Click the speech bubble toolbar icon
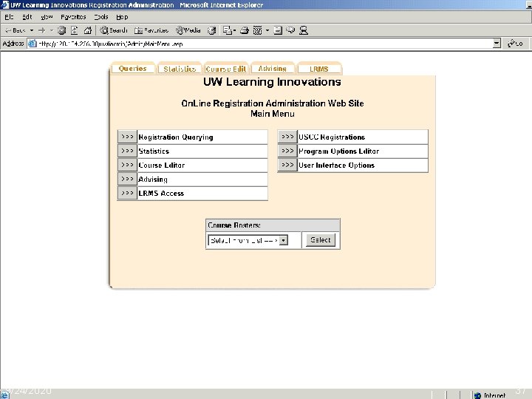 pyautogui.click(x=290, y=30)
